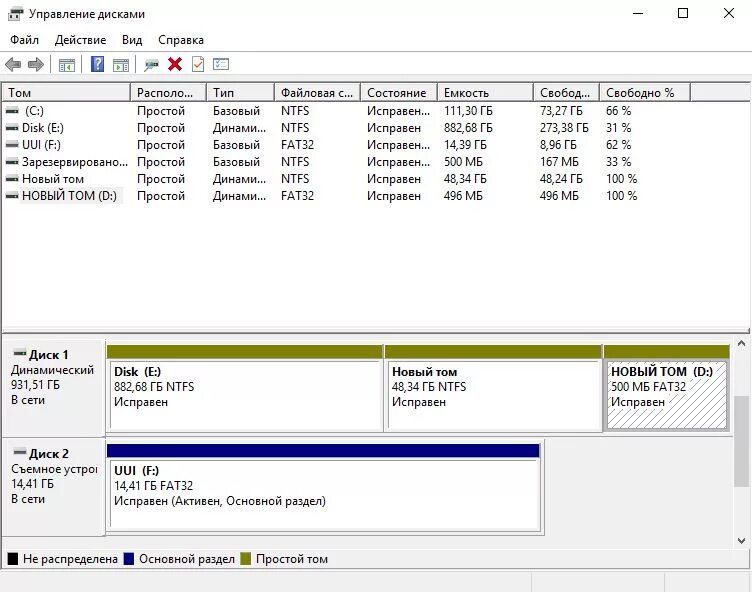This screenshot has width=752, height=592.
Task: Select the UUI (F:) volume row name
Action: (x=41, y=145)
